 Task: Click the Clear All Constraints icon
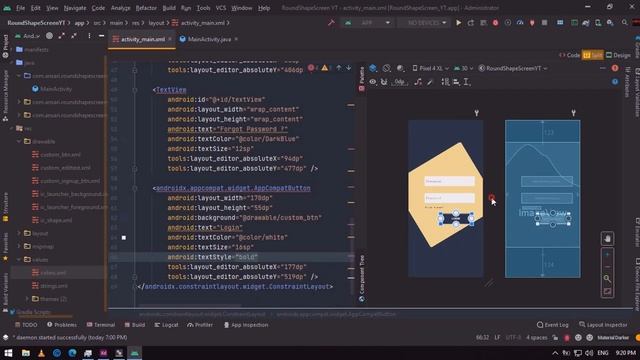[x=418, y=82]
